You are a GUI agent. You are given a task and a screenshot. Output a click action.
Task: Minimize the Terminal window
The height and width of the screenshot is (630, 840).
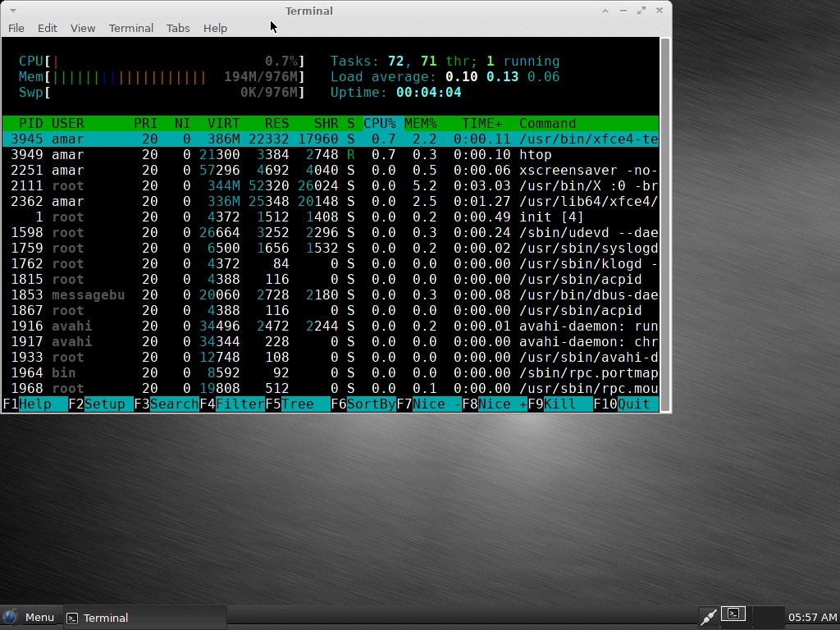623,11
